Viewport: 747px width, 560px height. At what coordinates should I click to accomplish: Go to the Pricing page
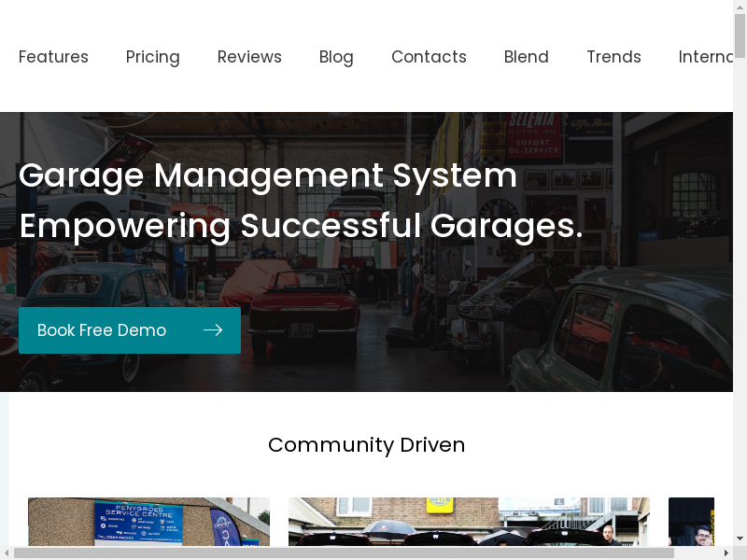(x=152, y=57)
